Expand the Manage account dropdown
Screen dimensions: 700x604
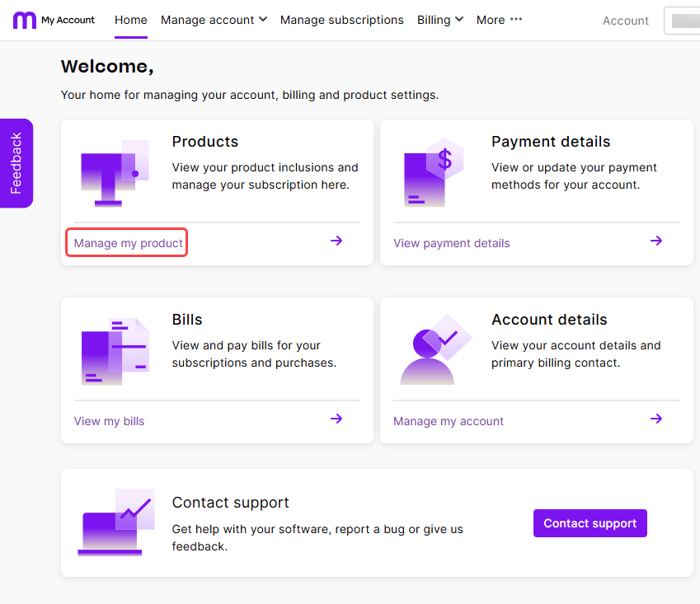pyautogui.click(x=214, y=20)
